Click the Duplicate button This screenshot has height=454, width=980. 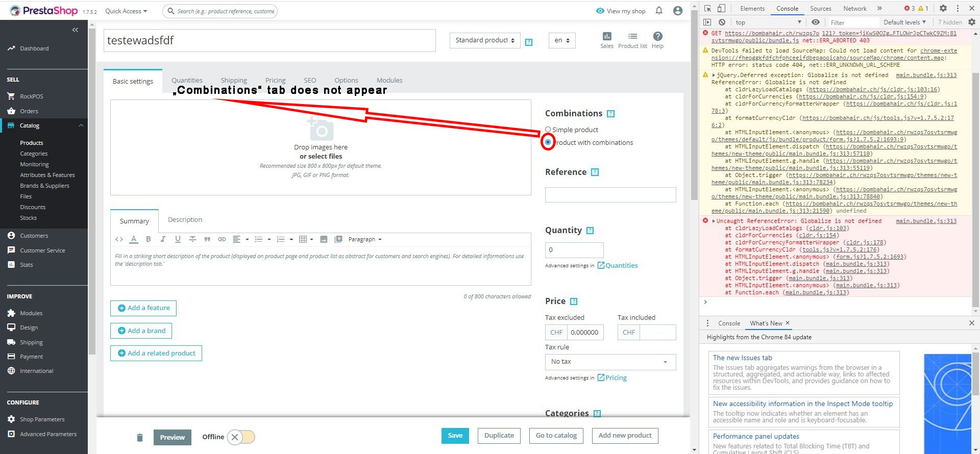(x=499, y=436)
